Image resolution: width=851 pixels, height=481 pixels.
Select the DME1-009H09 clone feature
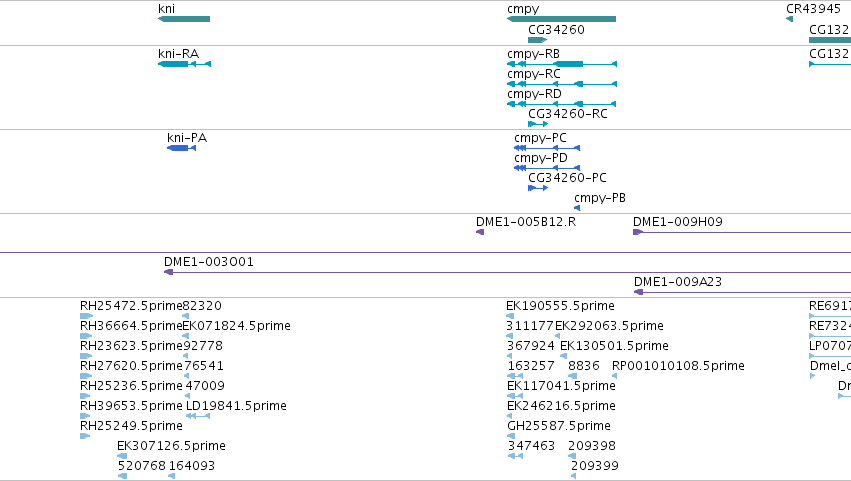[x=742, y=232]
